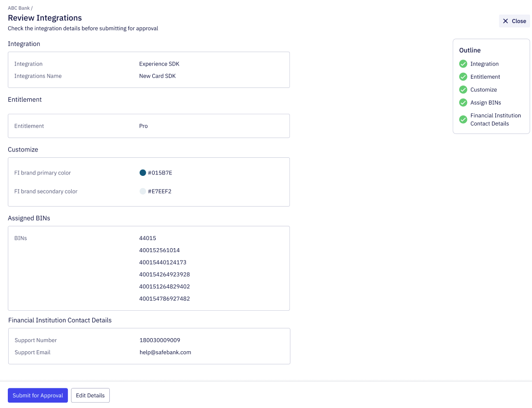
Task: Select Integration in the Outline panel
Action: (x=485, y=64)
